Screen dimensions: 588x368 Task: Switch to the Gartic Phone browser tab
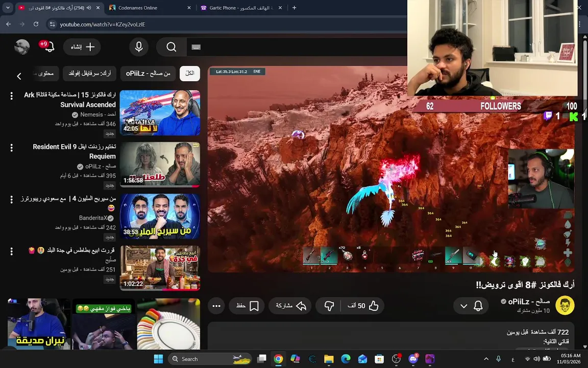tap(241, 8)
